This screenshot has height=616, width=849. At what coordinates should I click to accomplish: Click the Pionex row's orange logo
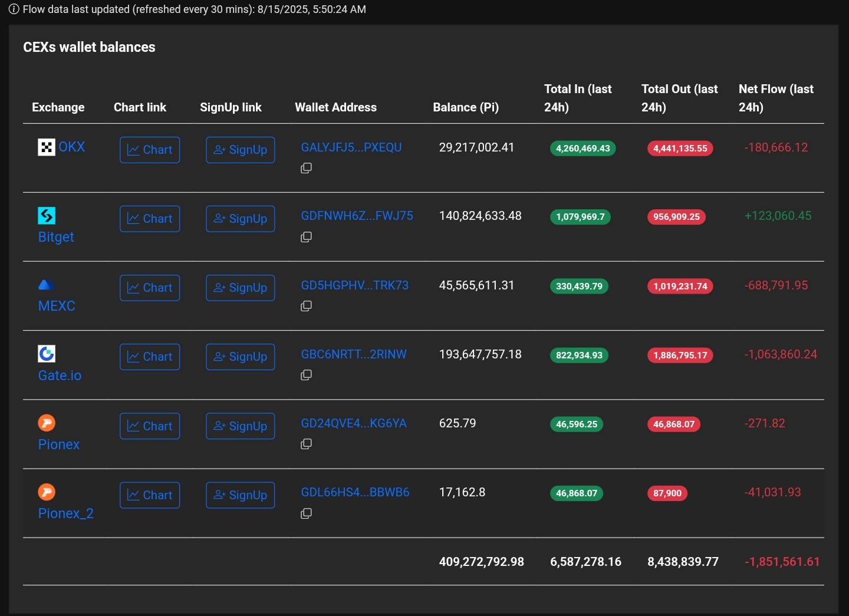pos(47,423)
